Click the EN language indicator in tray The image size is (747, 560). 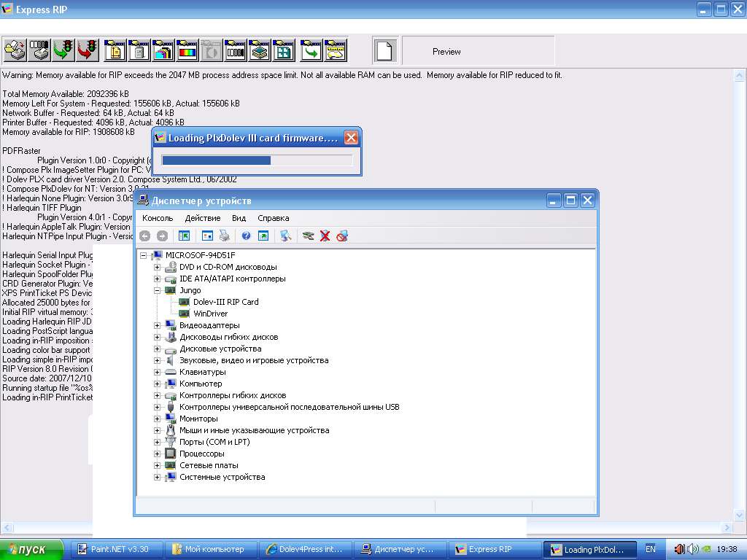click(x=650, y=550)
